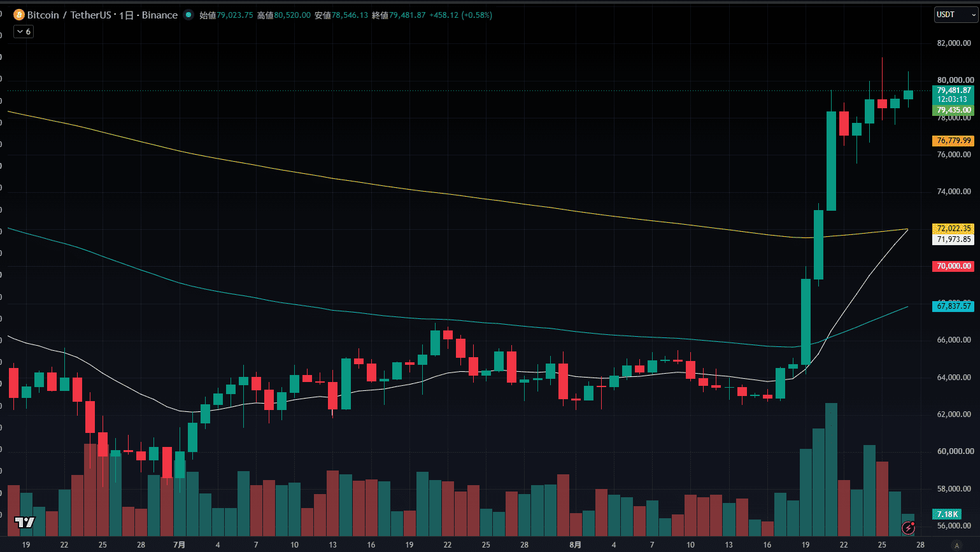
Task: Open the Bitcoin / TetherUS symbol title
Action: 103,15
